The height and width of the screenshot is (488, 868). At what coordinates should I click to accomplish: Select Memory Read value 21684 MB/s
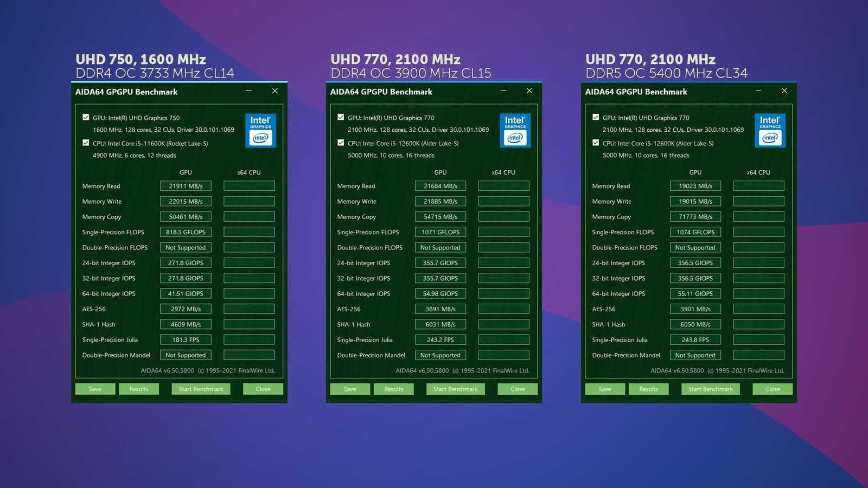[441, 186]
